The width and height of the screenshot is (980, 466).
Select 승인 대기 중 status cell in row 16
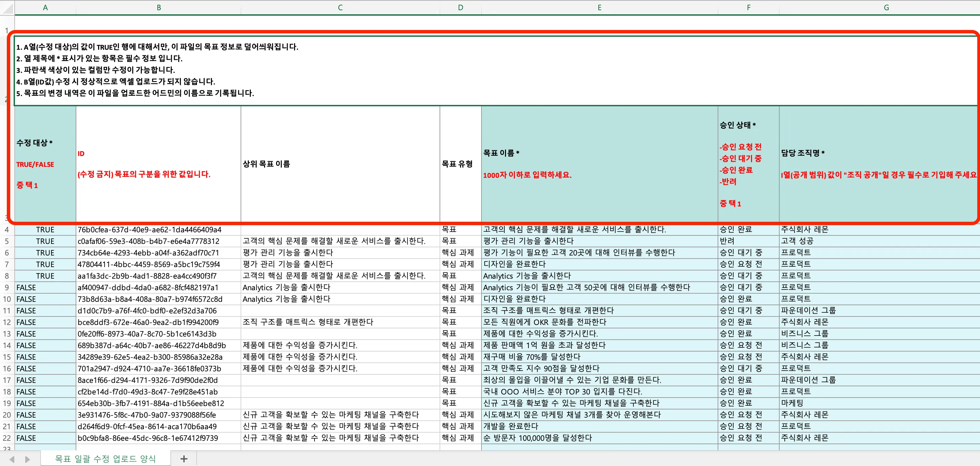[x=748, y=369]
